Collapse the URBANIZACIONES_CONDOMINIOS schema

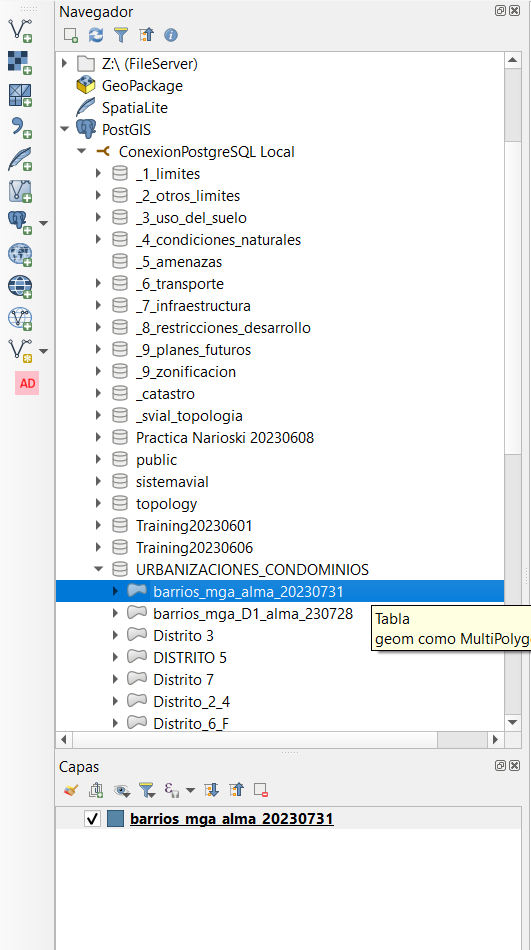(x=98, y=570)
